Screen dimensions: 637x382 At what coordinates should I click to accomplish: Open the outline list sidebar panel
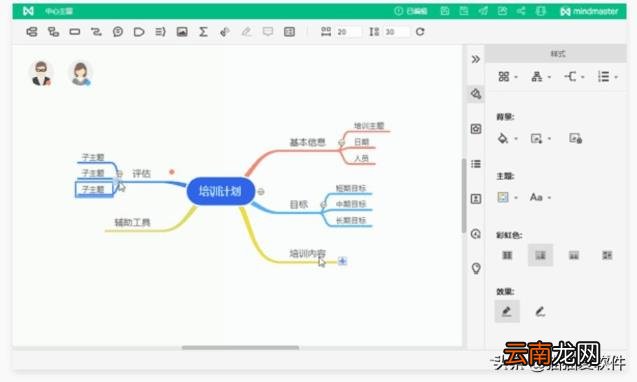(x=476, y=164)
